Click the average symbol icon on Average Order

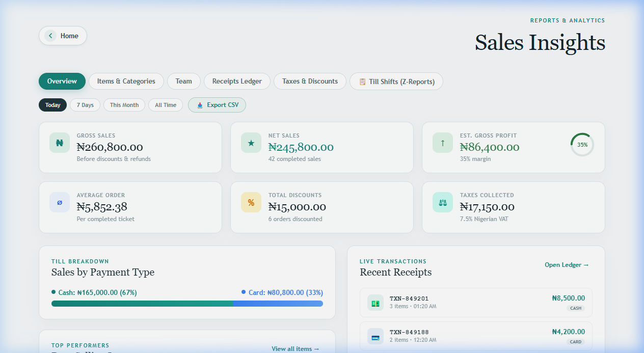coord(60,202)
